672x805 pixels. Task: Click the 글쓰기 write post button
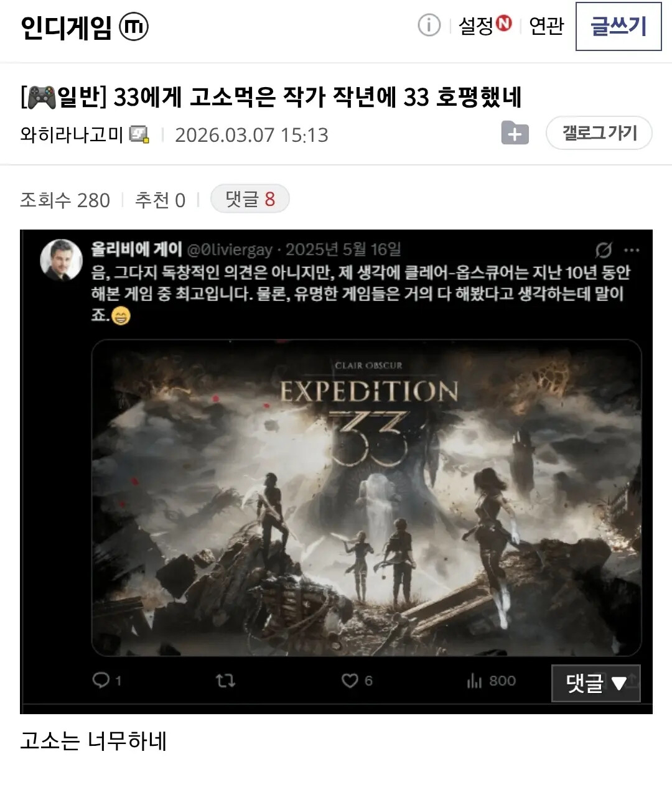[618, 26]
